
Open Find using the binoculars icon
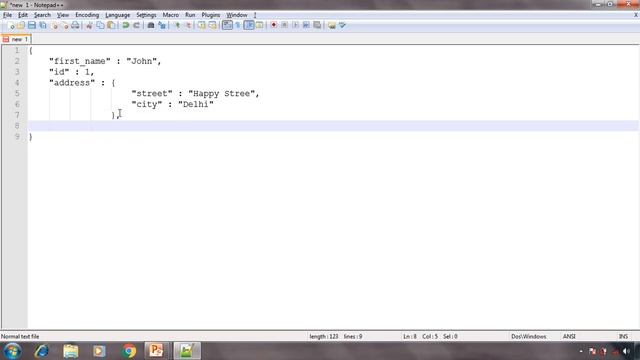[x=151, y=25]
